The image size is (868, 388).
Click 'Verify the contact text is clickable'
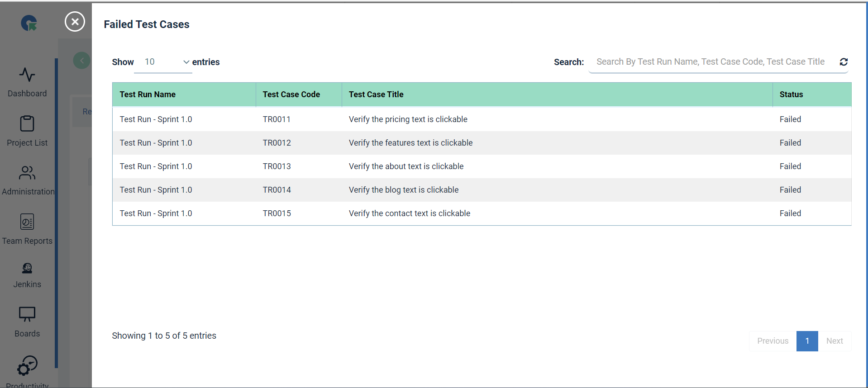pos(410,213)
